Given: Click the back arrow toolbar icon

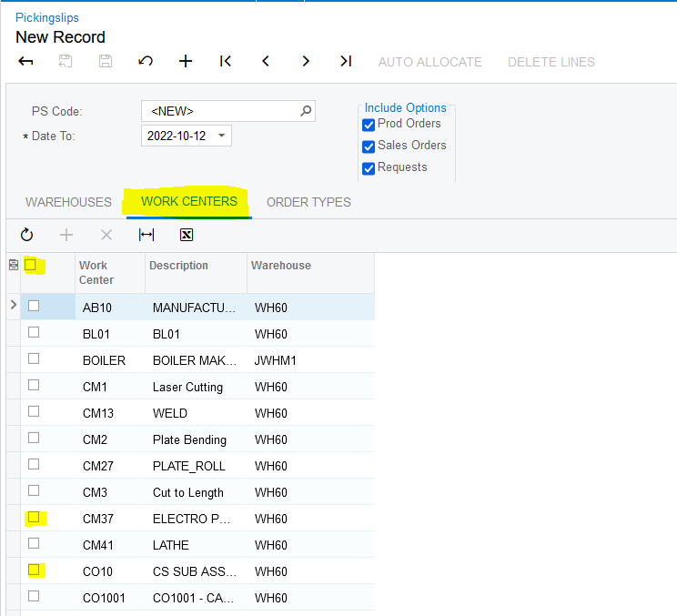Looking at the screenshot, I should pyautogui.click(x=26, y=62).
